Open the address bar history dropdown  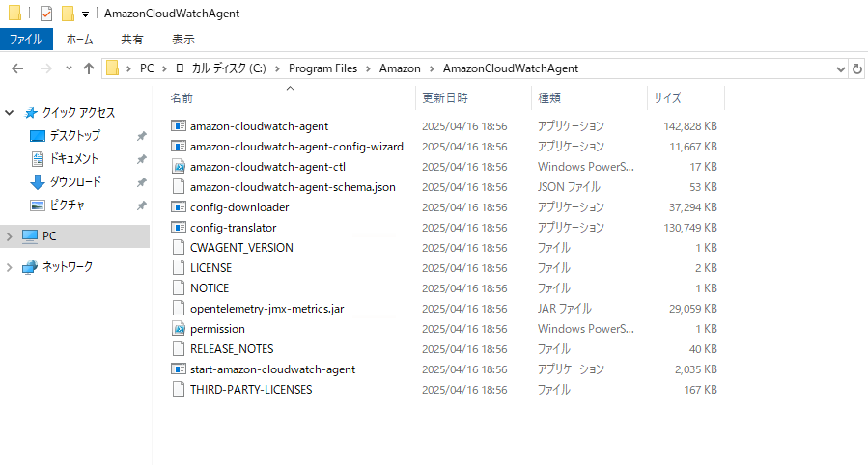point(840,69)
